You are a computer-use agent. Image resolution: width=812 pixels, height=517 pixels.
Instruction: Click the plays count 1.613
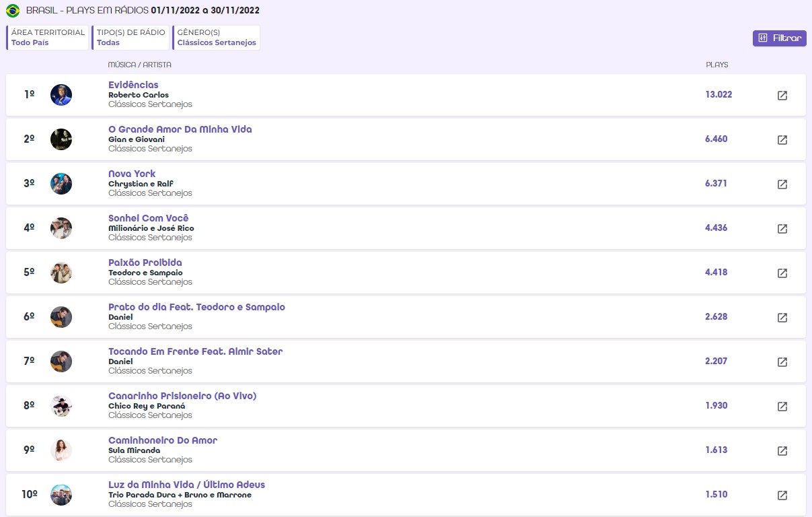click(x=716, y=450)
